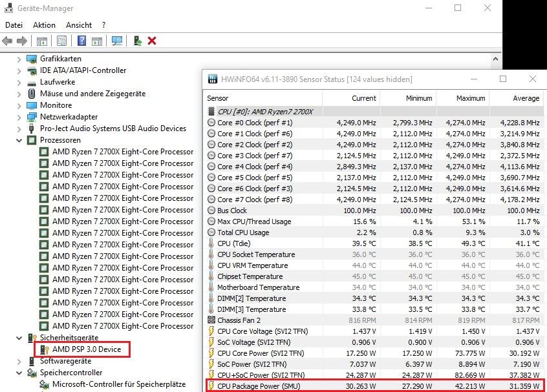Click the USB icon of Pro-Ject Audio Systems
Viewport: 547px width, 392px height.
click(32, 129)
